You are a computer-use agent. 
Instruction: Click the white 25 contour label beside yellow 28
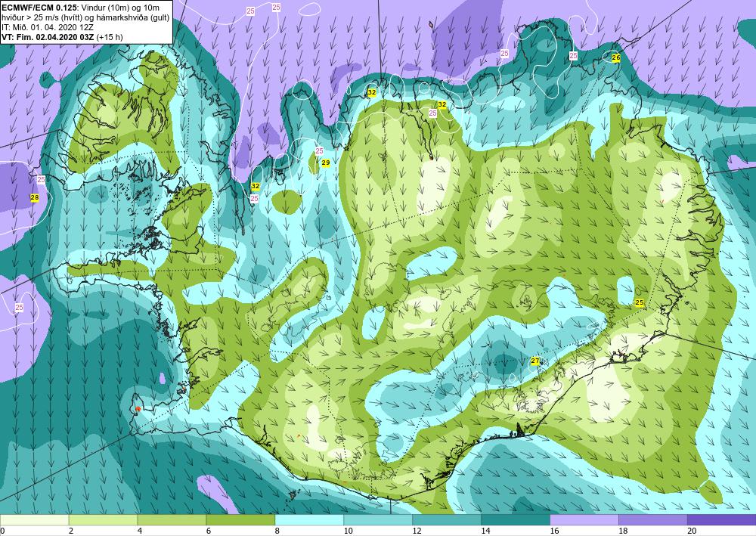tap(41, 179)
